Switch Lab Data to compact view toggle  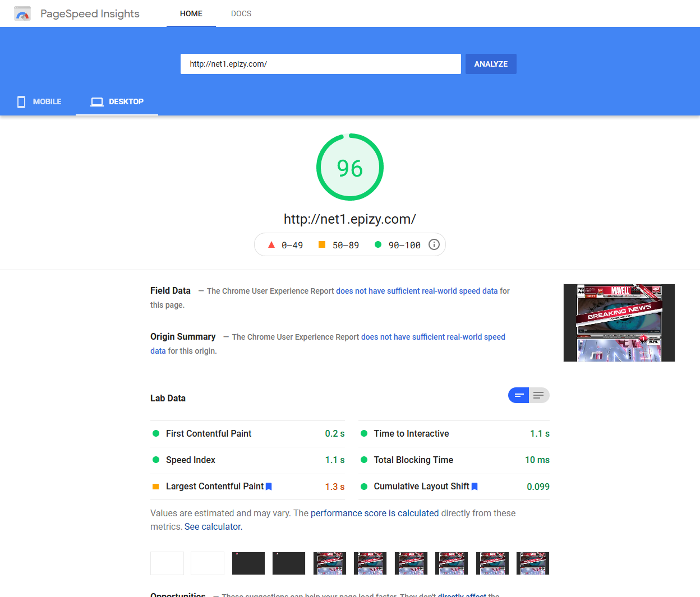coord(519,395)
